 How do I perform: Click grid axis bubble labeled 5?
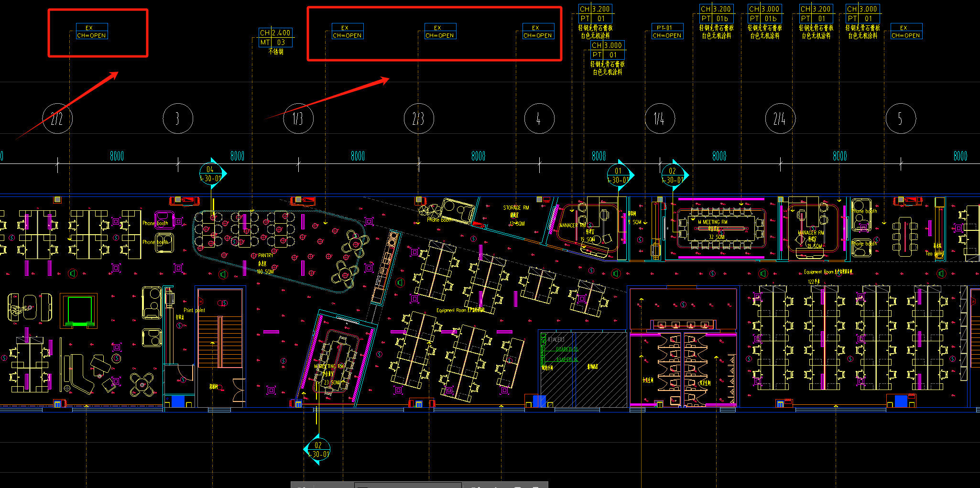[901, 119]
